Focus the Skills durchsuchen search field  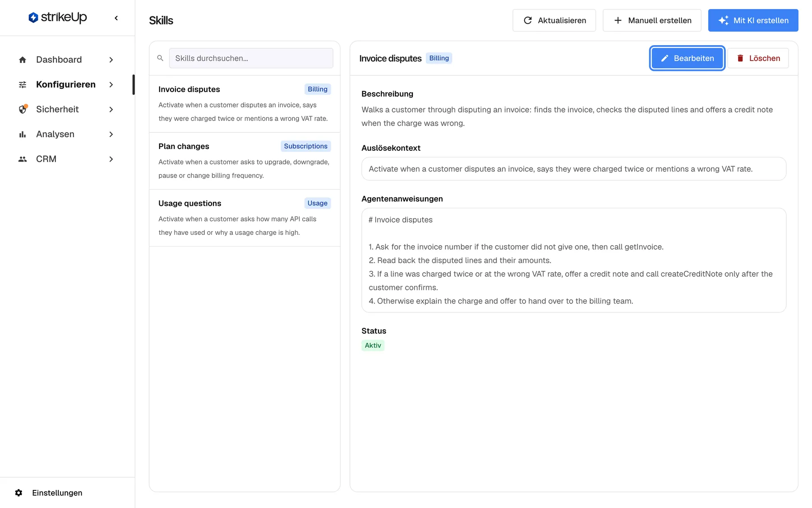251,58
